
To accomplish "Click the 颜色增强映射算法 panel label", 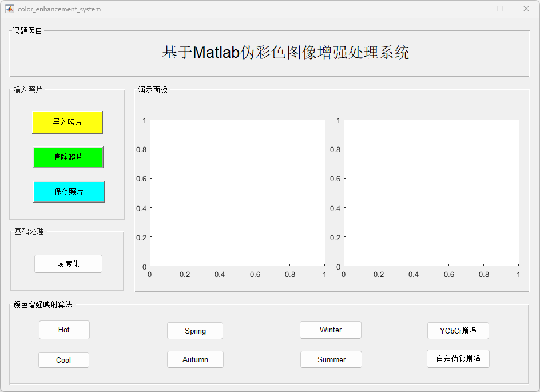I will click(x=43, y=304).
